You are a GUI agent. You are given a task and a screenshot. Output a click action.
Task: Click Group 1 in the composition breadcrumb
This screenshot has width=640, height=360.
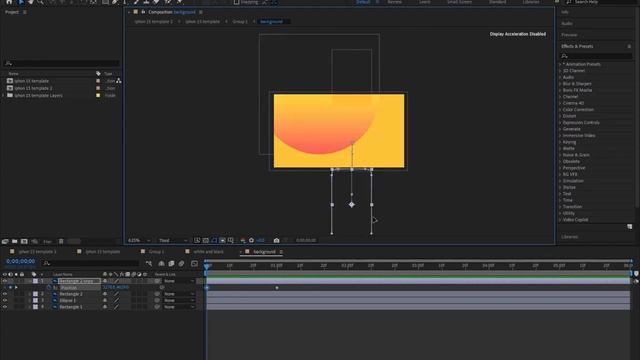click(x=240, y=22)
